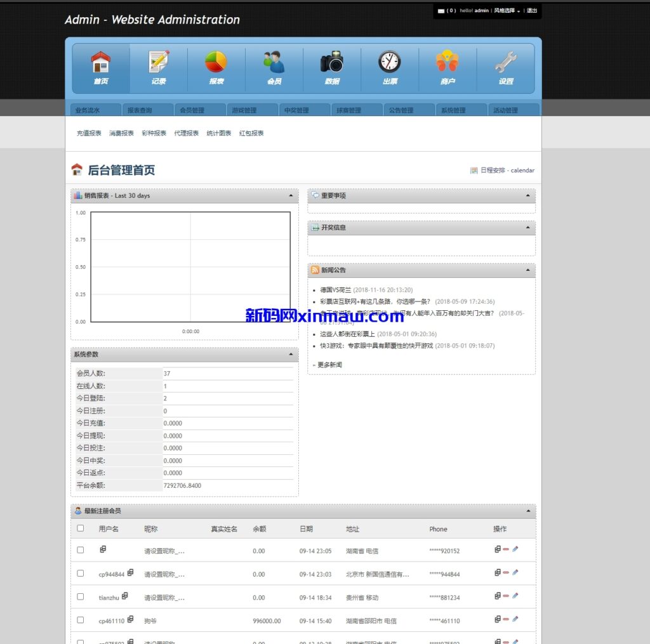Viewport: 650px width, 644px height.
Task: Click the pencil edit icon for tianzhu
Action: tap(515, 596)
